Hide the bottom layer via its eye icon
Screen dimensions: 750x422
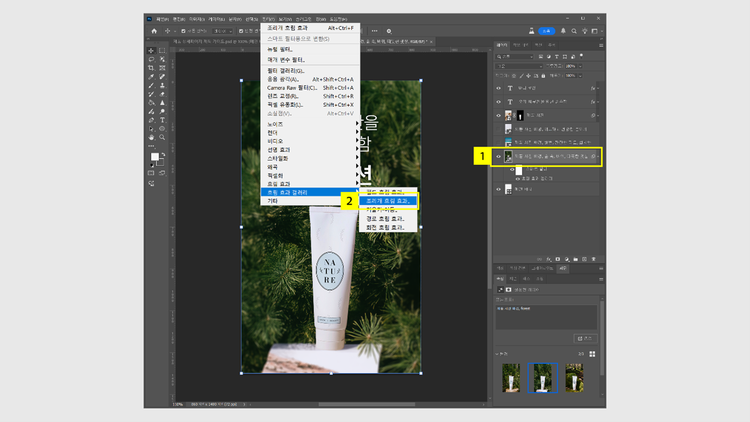pos(498,189)
